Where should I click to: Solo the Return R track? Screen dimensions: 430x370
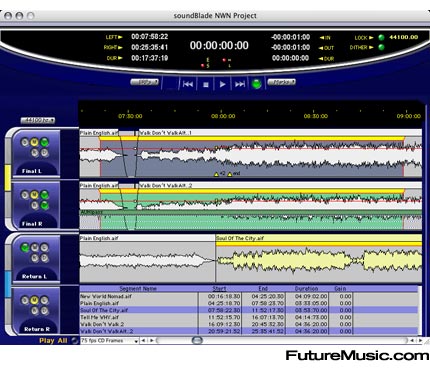(25, 300)
